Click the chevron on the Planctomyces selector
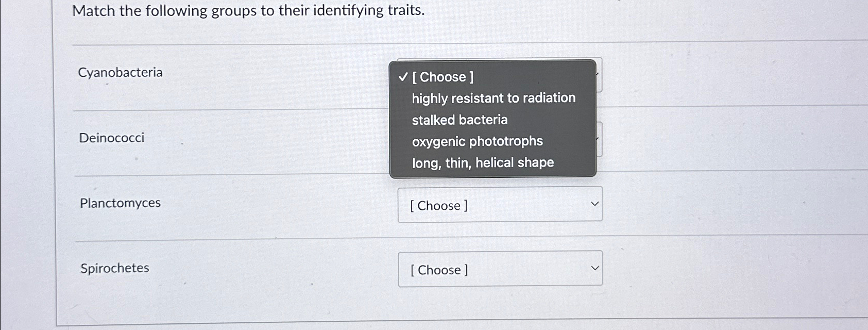868x330 pixels. (595, 204)
